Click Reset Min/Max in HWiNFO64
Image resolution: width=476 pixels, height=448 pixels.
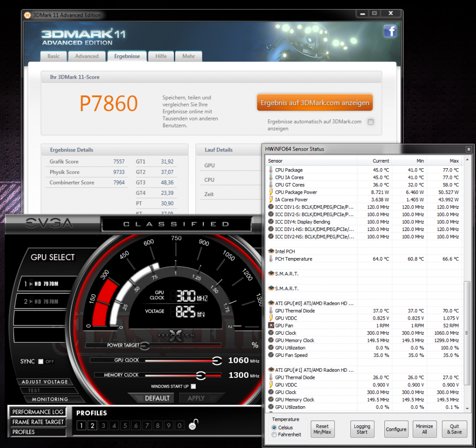point(323,429)
